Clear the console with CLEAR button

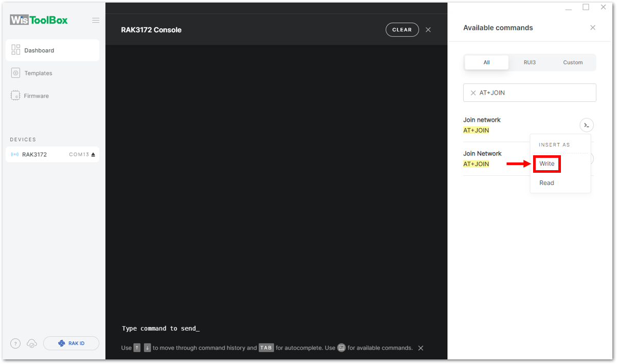(402, 30)
